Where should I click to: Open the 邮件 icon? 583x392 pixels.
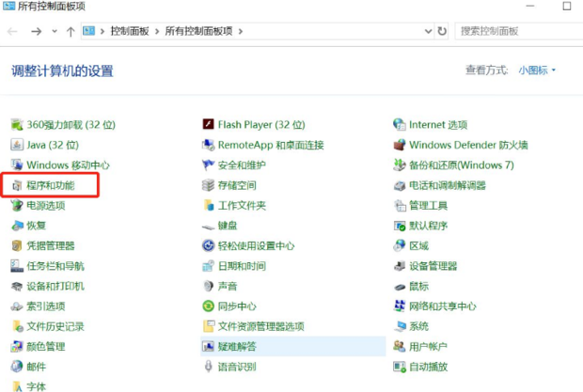(17, 367)
